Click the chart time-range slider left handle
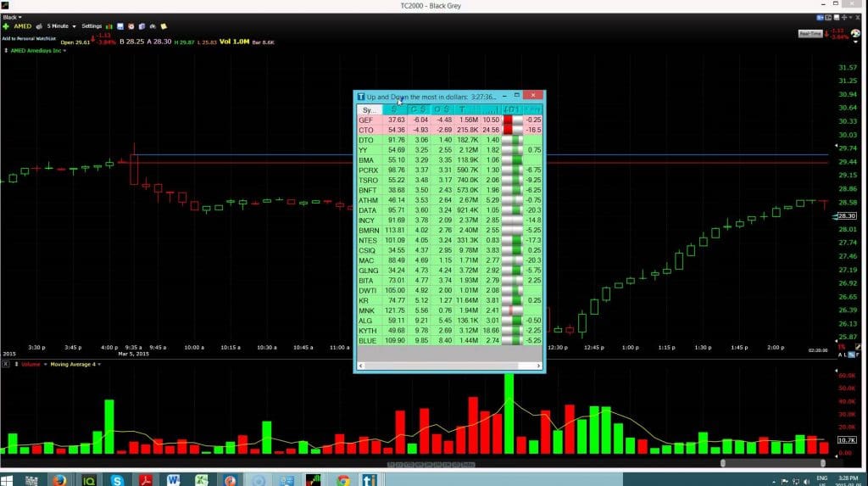868x486 pixels. coord(722,463)
